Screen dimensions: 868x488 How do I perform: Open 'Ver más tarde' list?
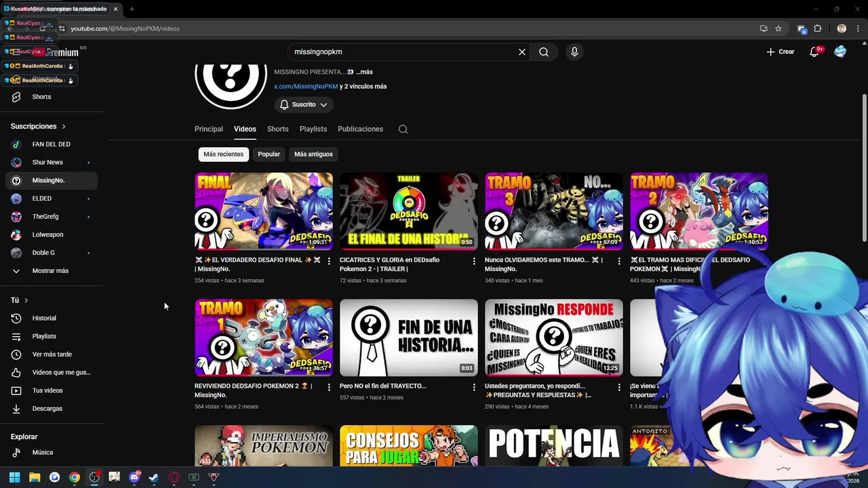tap(52, 354)
